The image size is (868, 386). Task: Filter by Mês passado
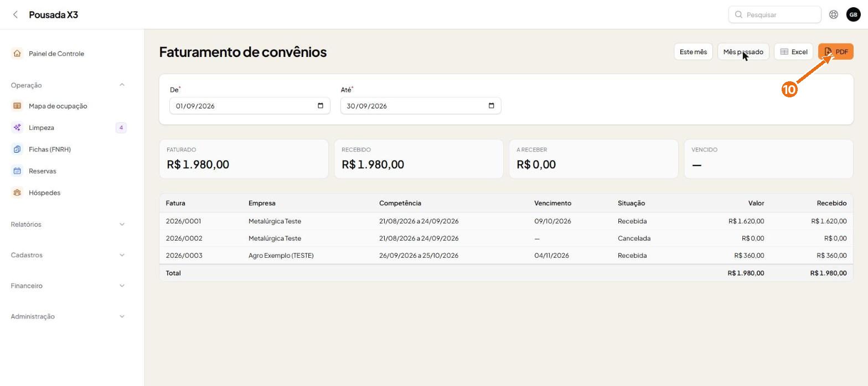coord(743,51)
